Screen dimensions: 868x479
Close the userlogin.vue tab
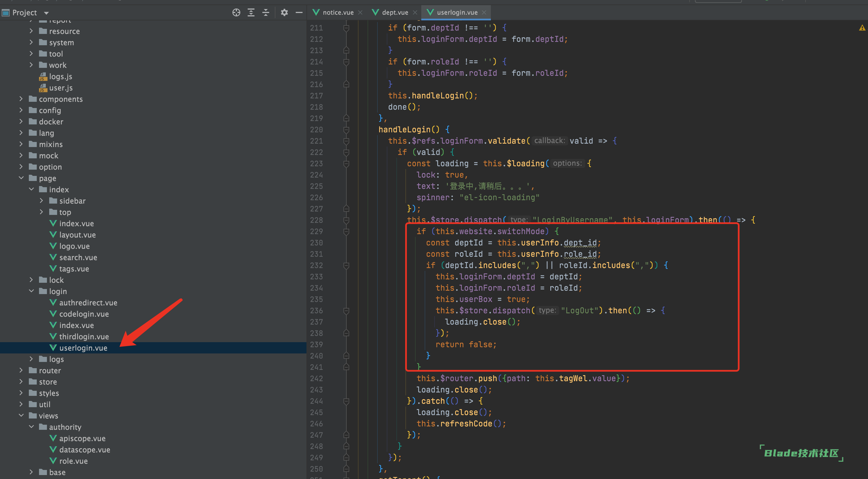pos(484,12)
